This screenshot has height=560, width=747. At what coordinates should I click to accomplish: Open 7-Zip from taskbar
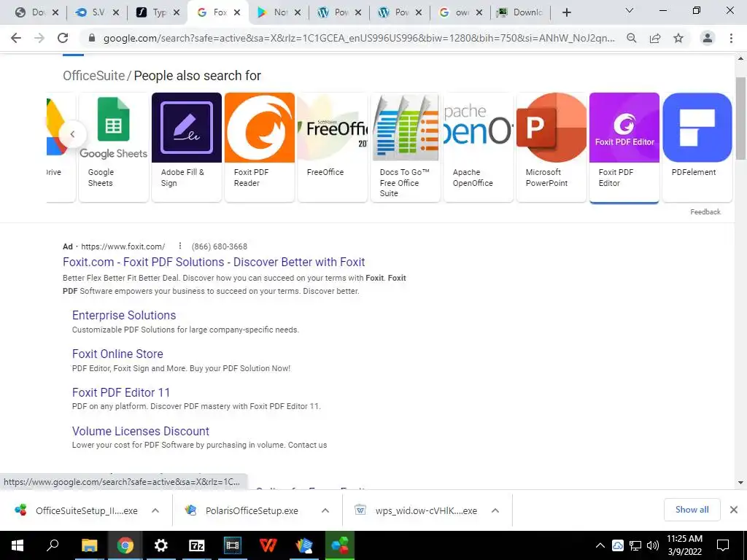coord(197,545)
